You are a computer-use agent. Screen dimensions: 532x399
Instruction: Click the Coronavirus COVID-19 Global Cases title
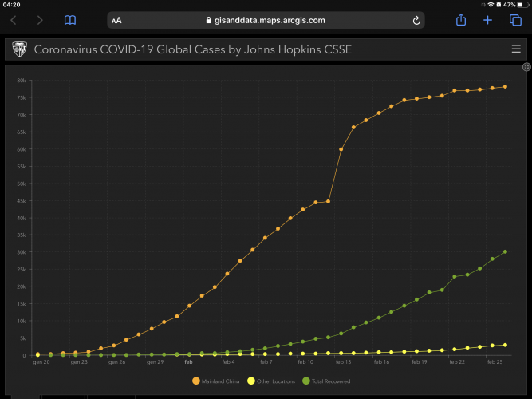[x=192, y=50]
